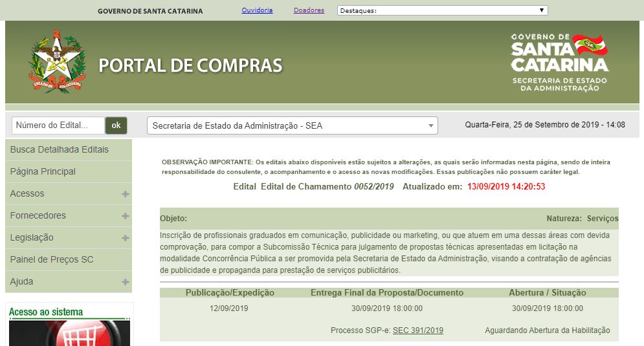Click the Doadores link

(x=309, y=10)
